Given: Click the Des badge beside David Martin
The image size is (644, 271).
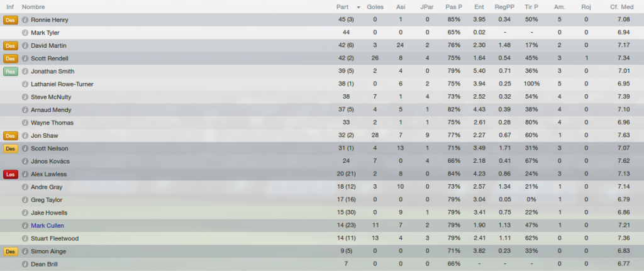Looking at the screenshot, I should pyautogui.click(x=11, y=45).
